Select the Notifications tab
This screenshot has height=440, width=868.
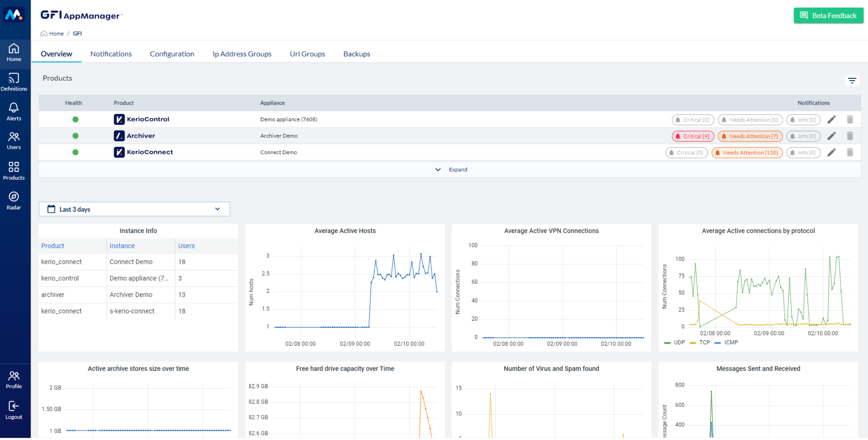point(111,54)
